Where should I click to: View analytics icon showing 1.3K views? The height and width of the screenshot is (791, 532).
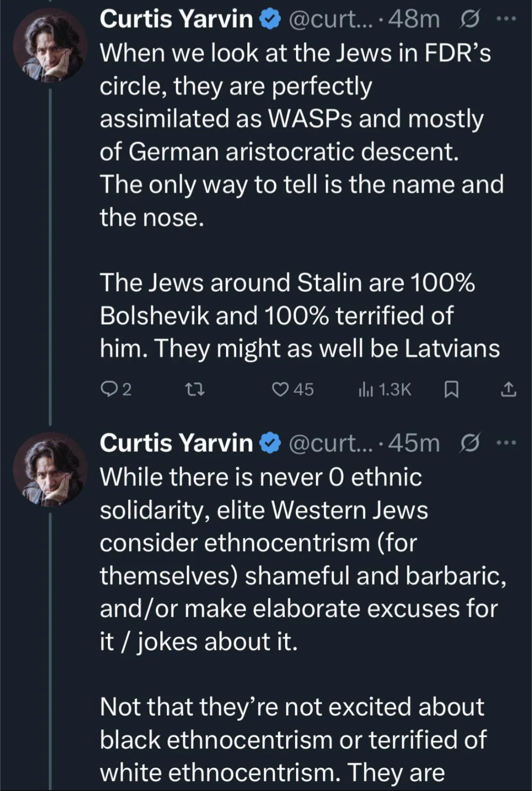(366, 390)
